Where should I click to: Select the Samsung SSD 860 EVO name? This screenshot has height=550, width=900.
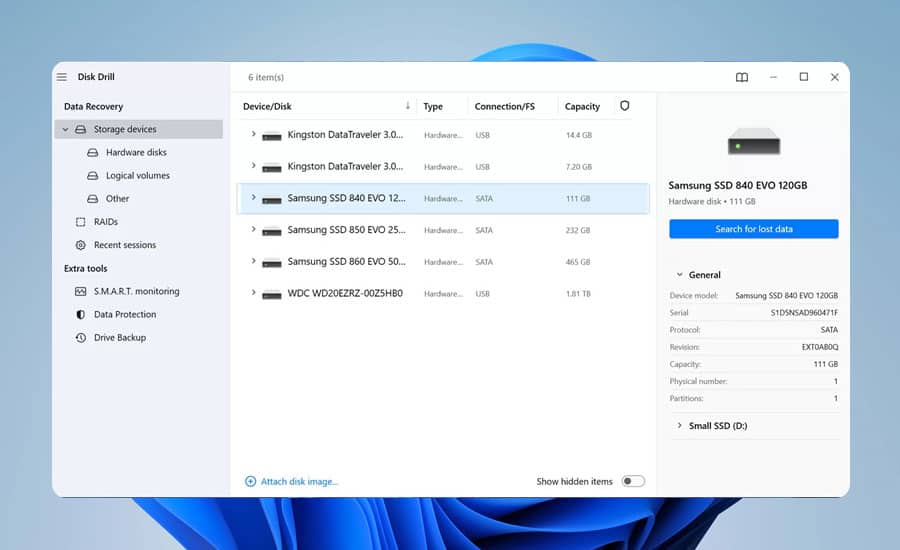click(346, 261)
